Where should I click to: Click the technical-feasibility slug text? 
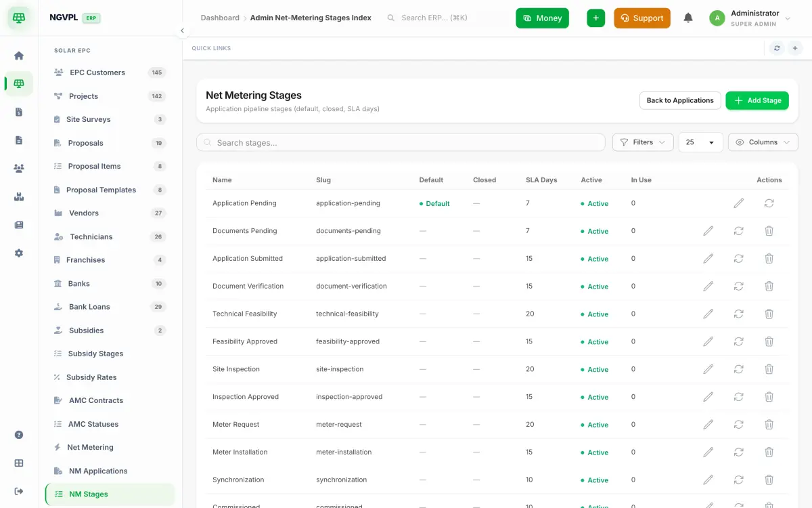347,314
